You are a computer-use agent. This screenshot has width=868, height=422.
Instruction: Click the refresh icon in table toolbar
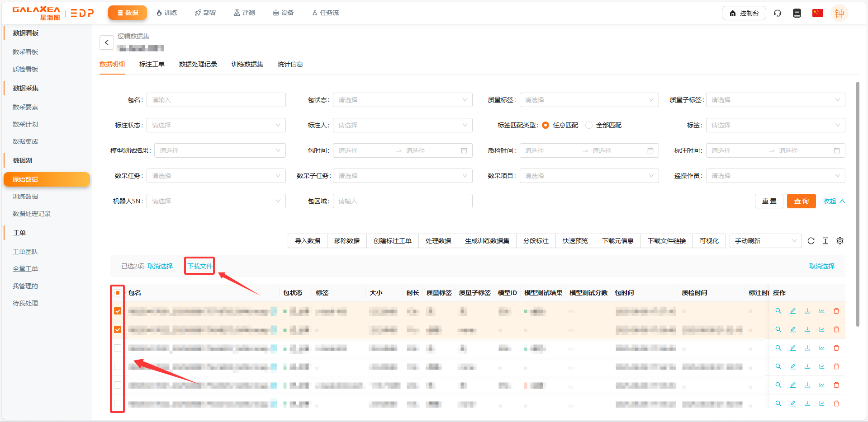pos(811,241)
